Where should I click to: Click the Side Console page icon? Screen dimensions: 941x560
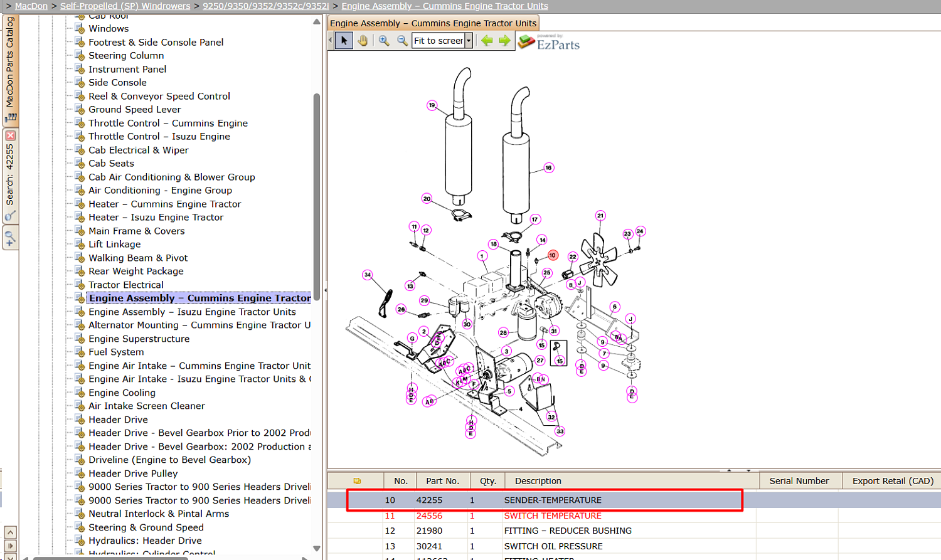pyautogui.click(x=80, y=83)
